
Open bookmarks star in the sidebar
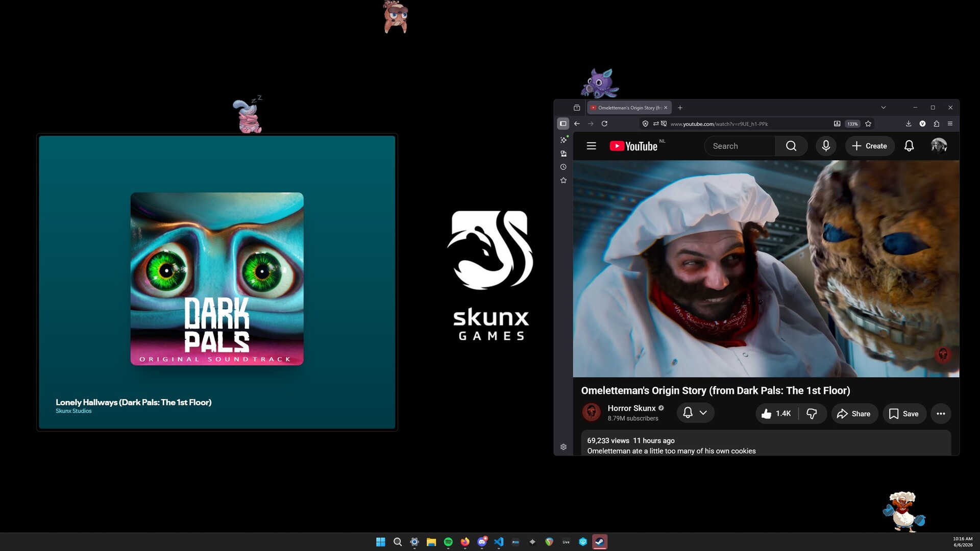point(563,181)
